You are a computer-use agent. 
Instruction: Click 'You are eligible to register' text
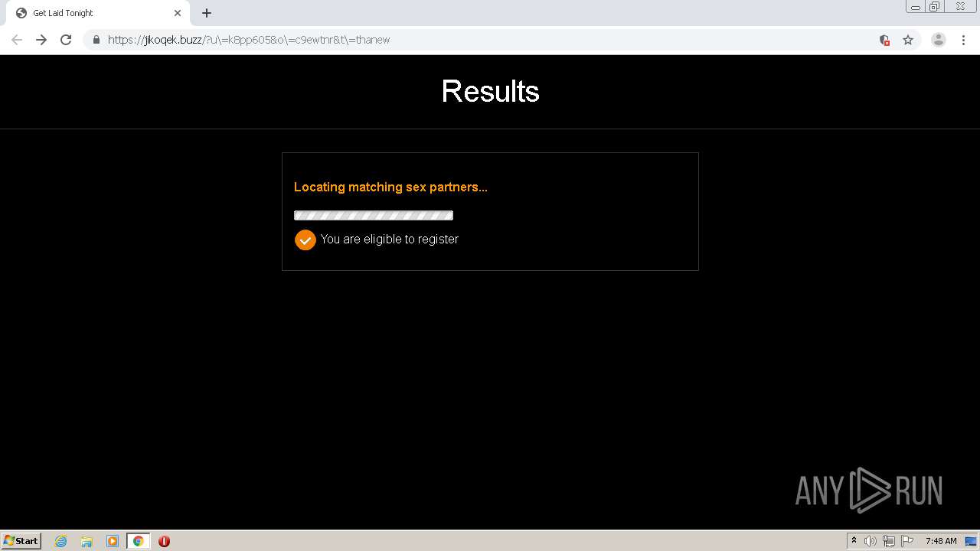[x=390, y=239]
